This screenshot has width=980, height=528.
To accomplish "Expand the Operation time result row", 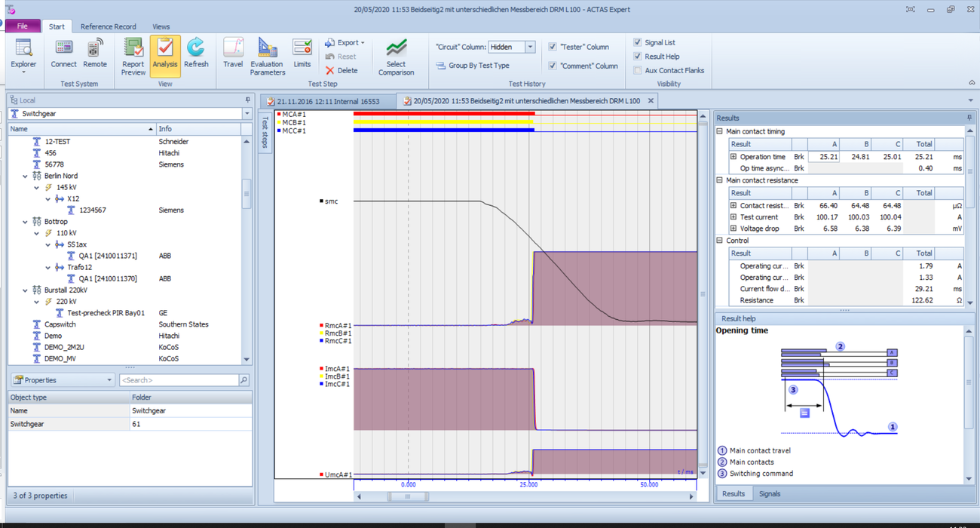I will point(733,157).
